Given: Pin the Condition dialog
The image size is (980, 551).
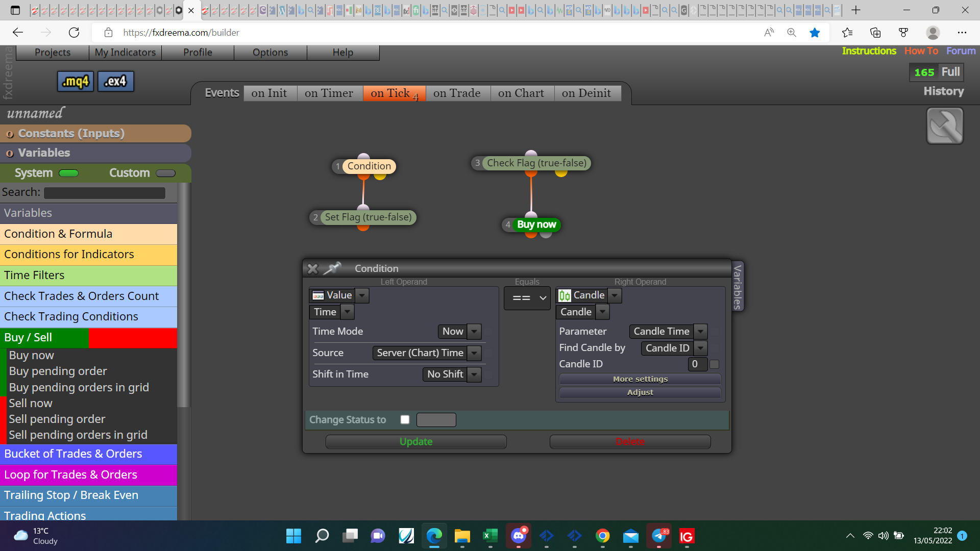Looking at the screenshot, I should (x=332, y=268).
